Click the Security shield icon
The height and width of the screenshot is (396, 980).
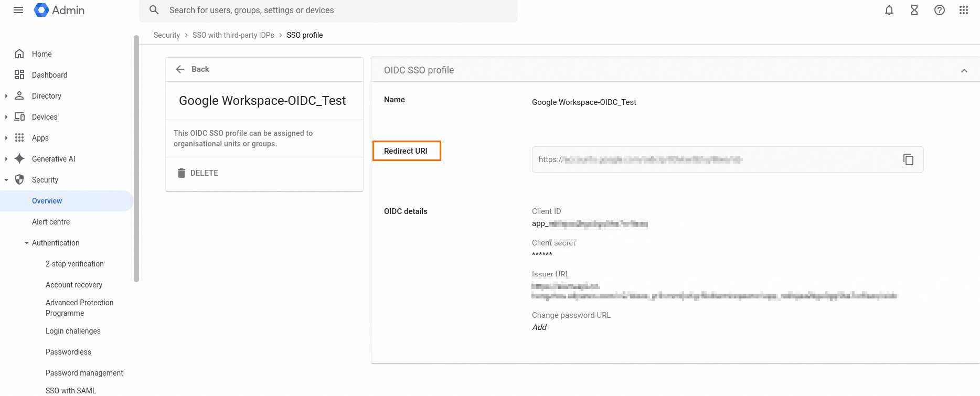click(x=19, y=179)
